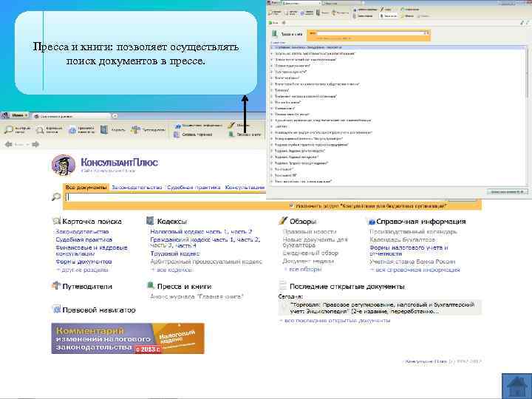Click the Последние открытые документы page icon
Viewport: 532px width, 399px height.
(282, 286)
